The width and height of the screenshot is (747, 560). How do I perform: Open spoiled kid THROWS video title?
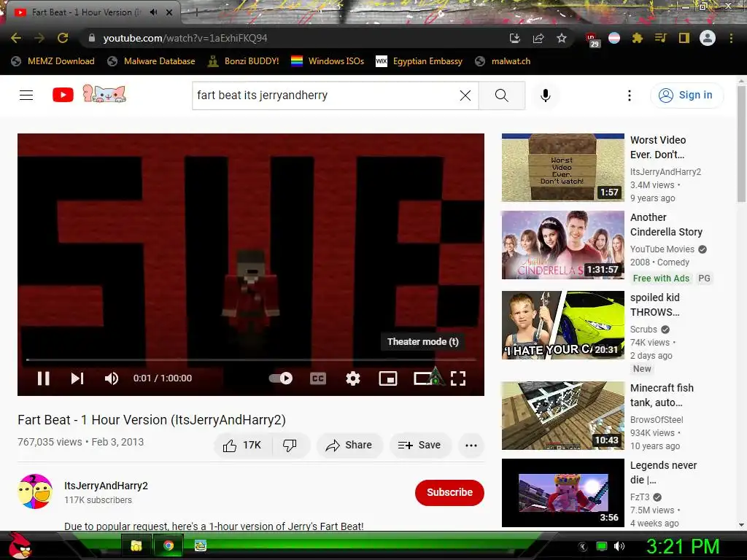point(655,305)
